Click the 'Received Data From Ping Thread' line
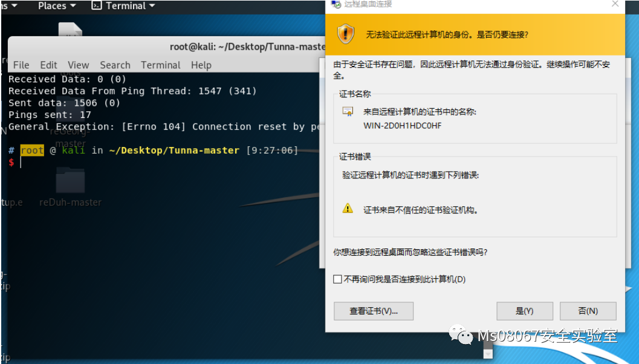This screenshot has width=639, height=364. tap(132, 91)
